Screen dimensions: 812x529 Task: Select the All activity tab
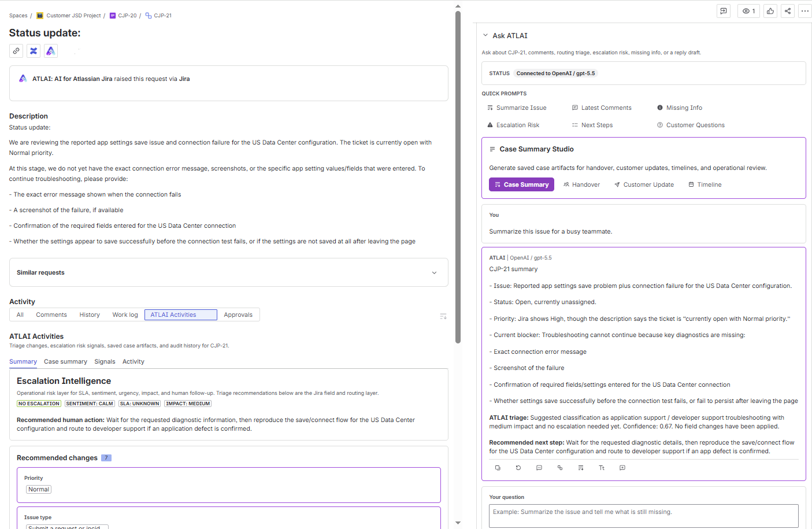(x=20, y=315)
